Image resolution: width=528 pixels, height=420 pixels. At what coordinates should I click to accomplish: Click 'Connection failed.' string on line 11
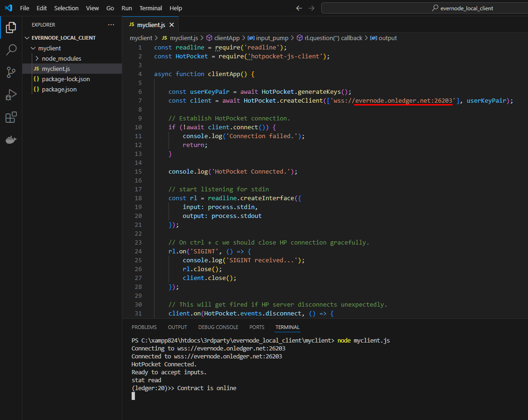[261, 136]
